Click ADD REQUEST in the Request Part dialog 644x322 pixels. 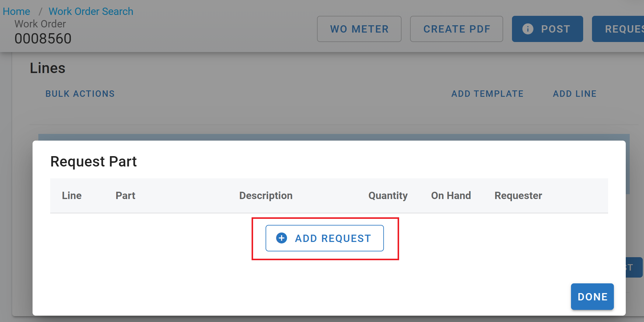[x=325, y=238]
